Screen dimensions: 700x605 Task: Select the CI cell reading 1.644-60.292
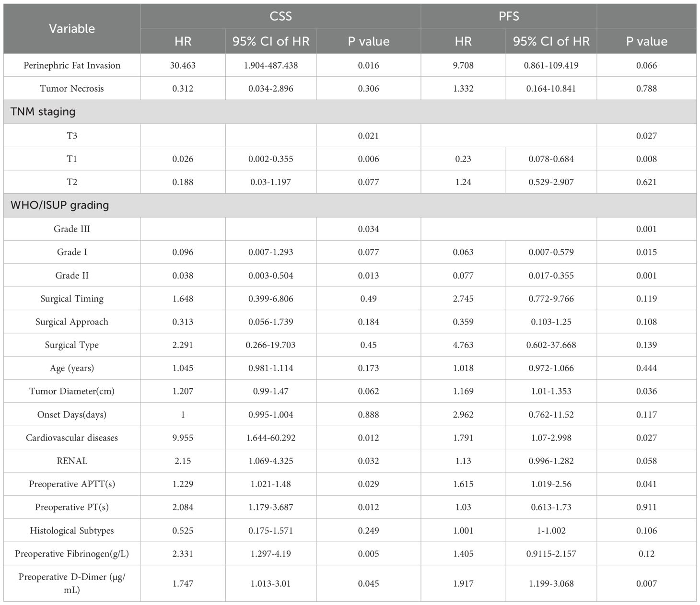point(271,438)
